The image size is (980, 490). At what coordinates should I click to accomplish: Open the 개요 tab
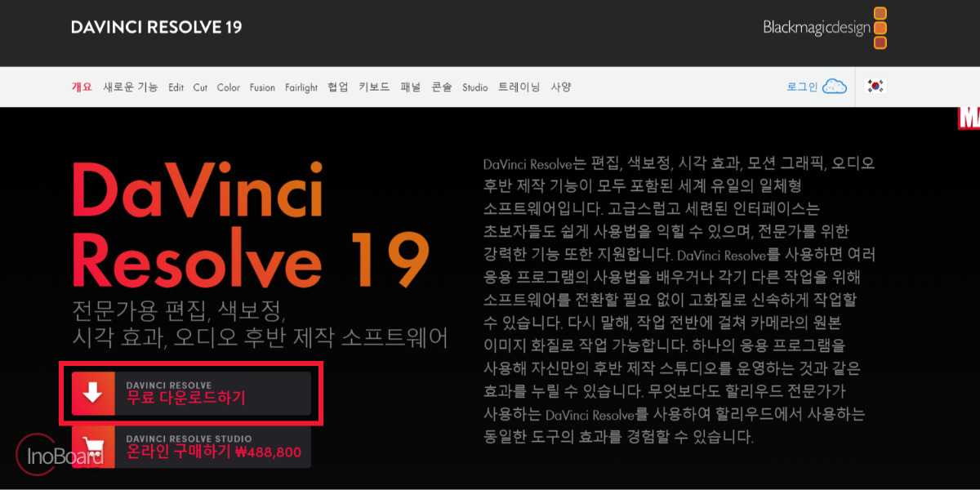82,87
